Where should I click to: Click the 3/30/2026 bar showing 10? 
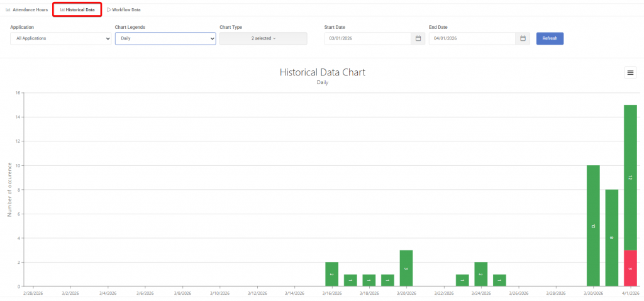[593, 226]
